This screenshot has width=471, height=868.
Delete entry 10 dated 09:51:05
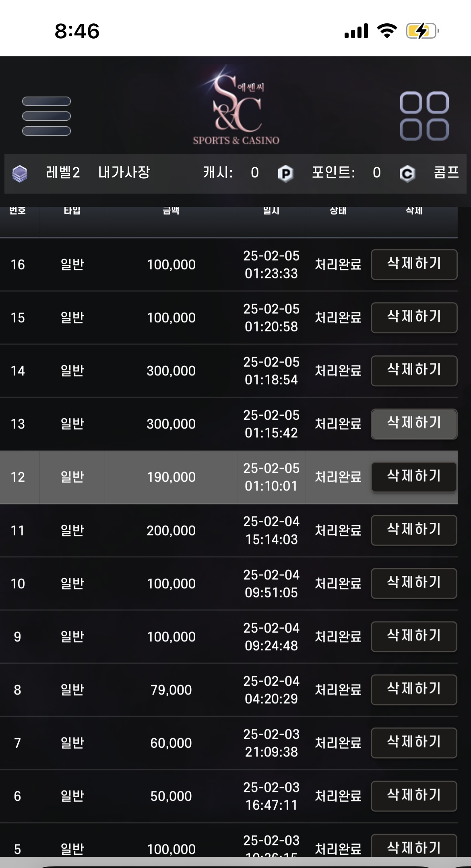point(414,583)
